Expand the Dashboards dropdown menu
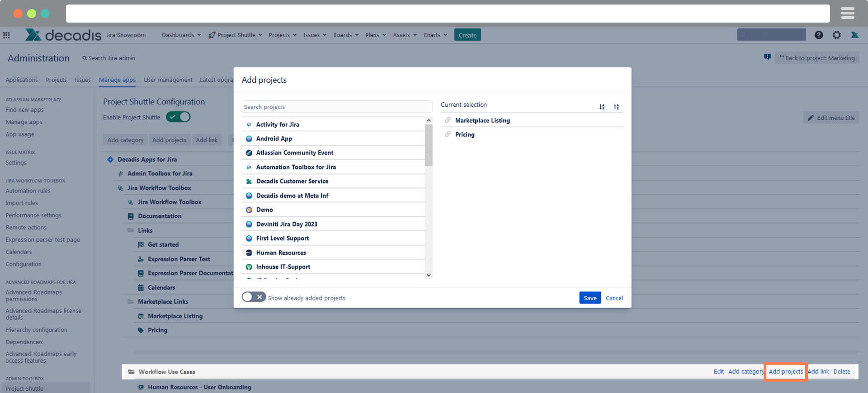 pos(181,35)
